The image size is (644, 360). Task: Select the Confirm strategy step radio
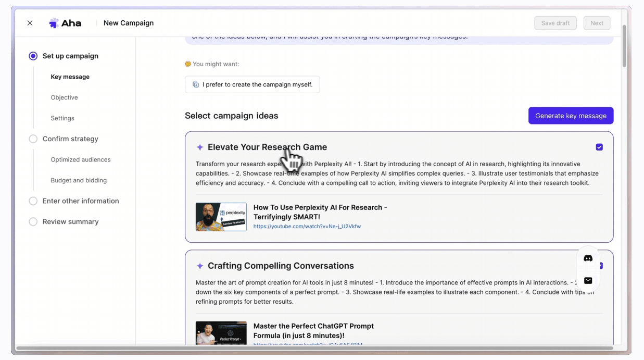coord(33,139)
